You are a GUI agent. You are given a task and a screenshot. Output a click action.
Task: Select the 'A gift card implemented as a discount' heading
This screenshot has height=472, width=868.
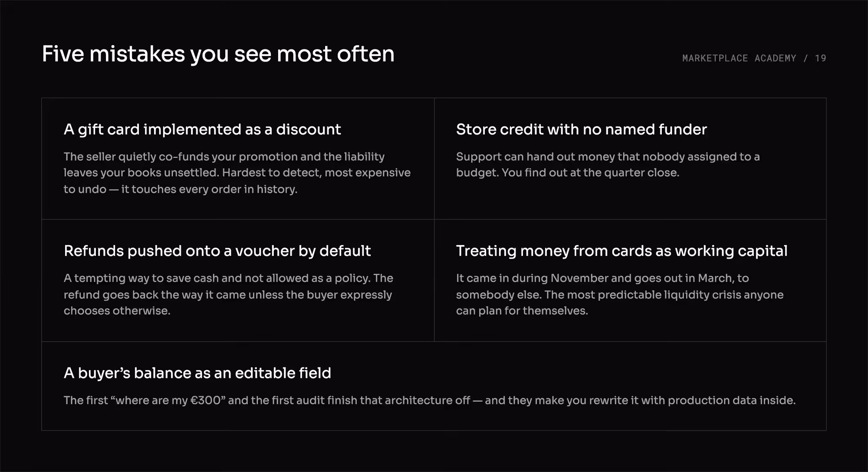[202, 129]
